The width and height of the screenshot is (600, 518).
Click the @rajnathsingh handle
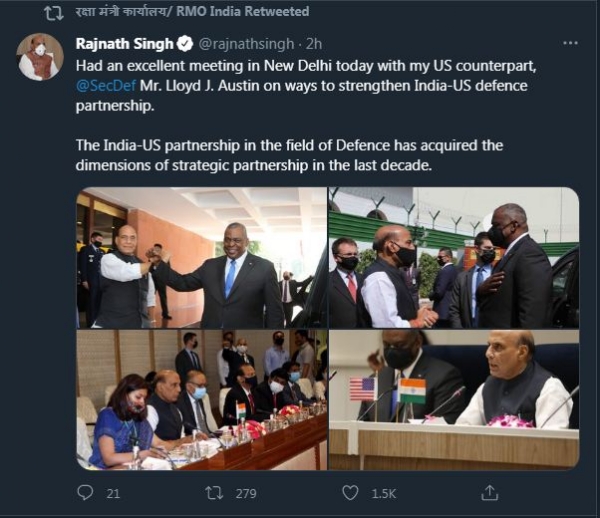coord(246,44)
